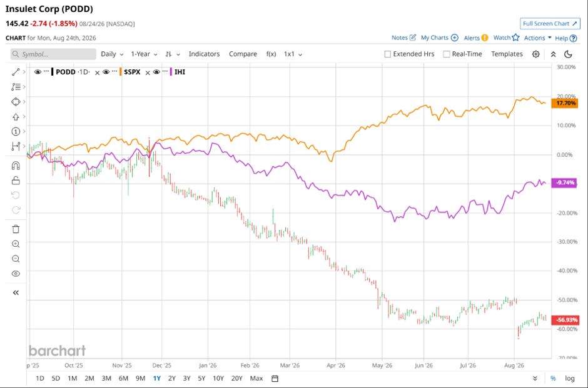
Task: Open the 1x1 grid layout dropdown
Action: click(293, 54)
